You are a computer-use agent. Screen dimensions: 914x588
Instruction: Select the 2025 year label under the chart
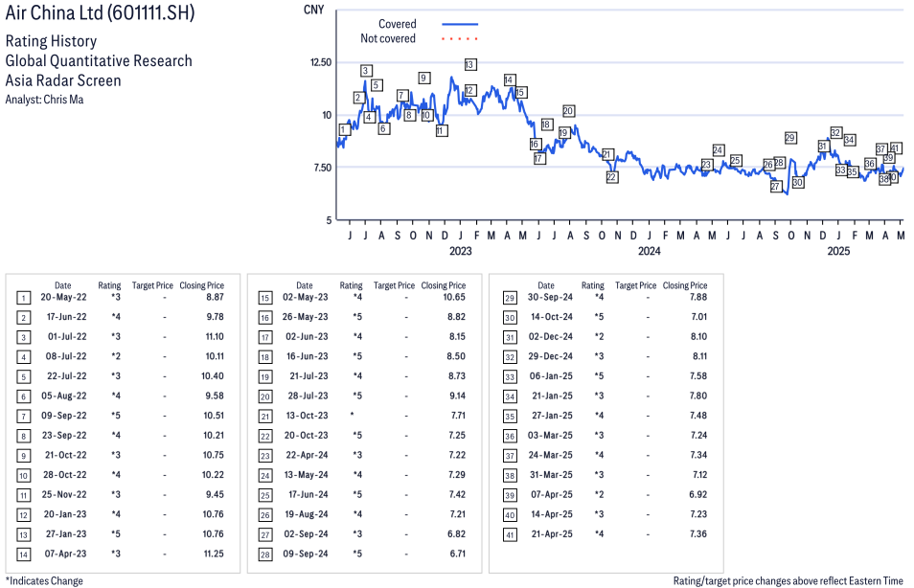[839, 251]
